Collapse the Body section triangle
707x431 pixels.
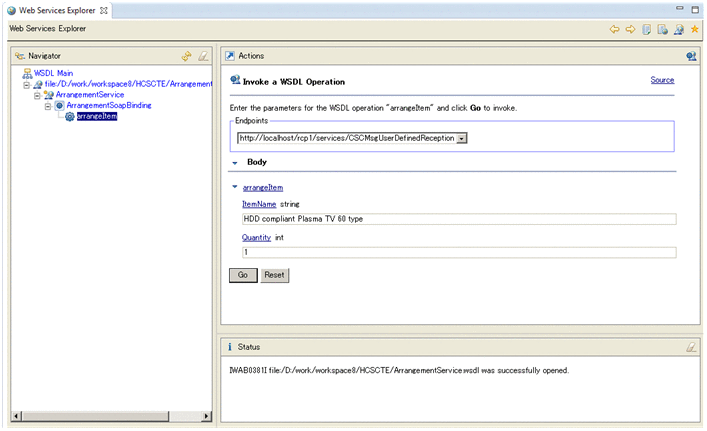pyautogui.click(x=234, y=162)
